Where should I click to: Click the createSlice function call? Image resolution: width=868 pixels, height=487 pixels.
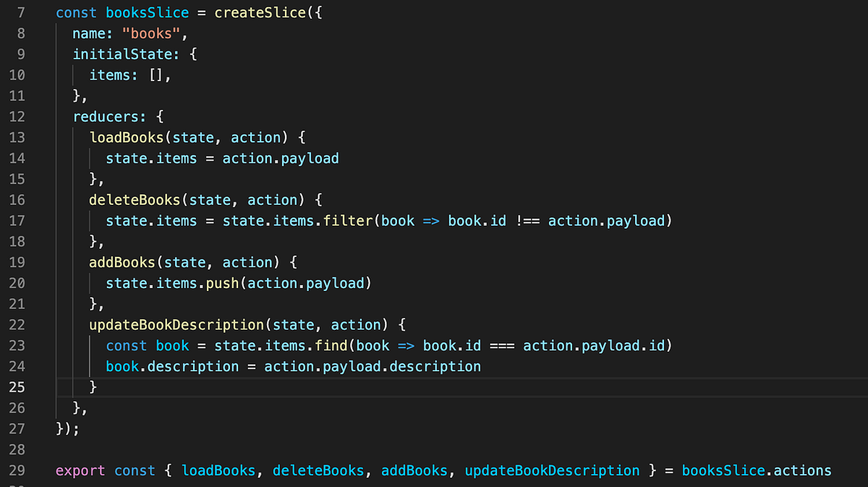[x=260, y=12]
